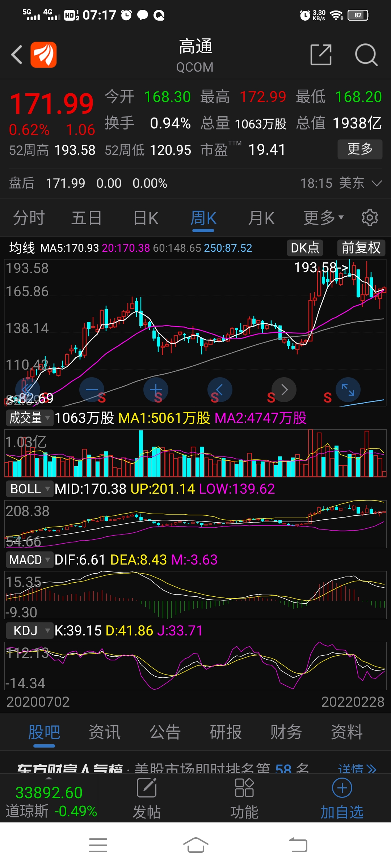The width and height of the screenshot is (391, 868).
Task: Open the search magnifier icon
Action: point(366,55)
